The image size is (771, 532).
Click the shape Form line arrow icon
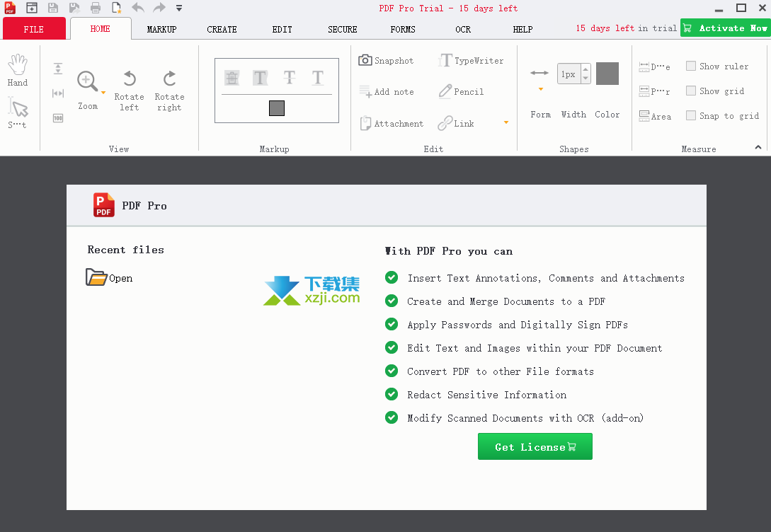coord(539,73)
